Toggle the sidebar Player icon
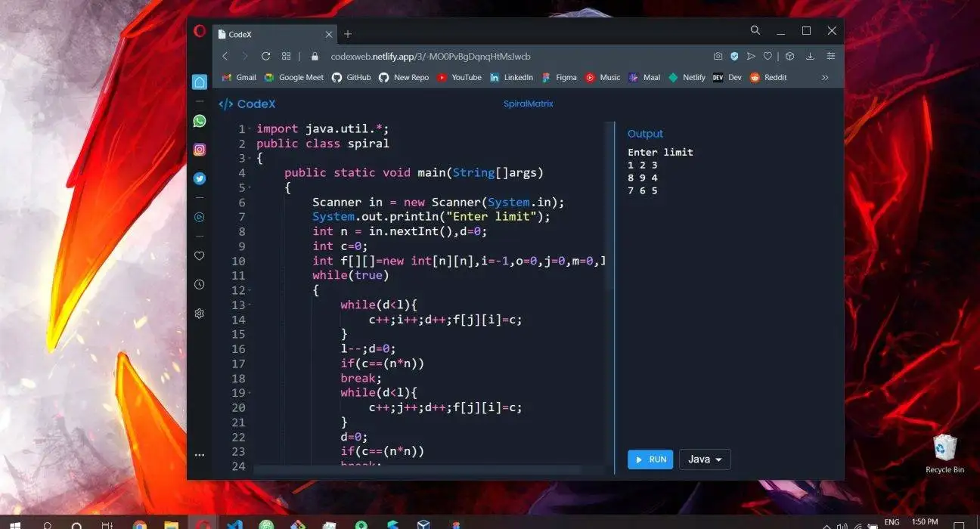Screen dimensions: 980x529 (199, 217)
